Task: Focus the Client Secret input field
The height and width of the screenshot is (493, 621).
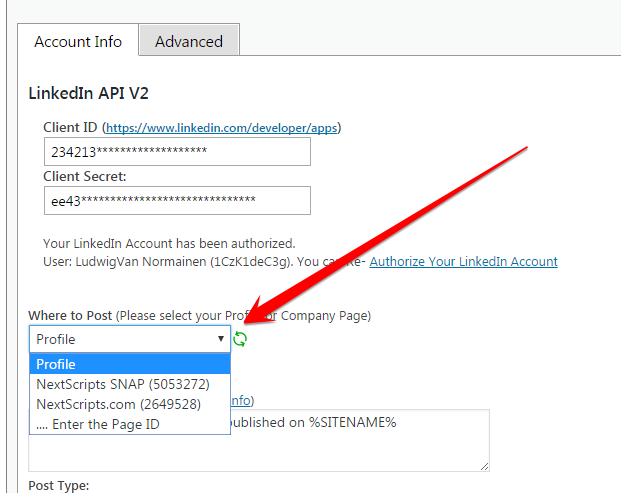Action: (177, 201)
